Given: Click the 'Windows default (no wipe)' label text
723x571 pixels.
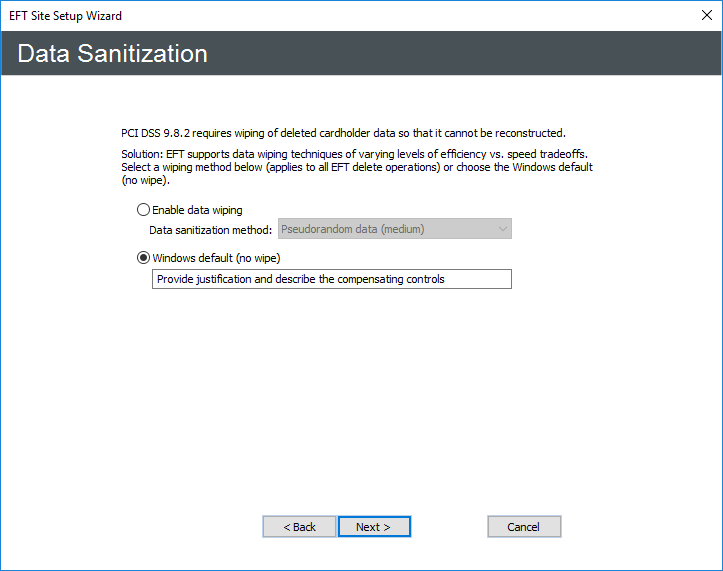Looking at the screenshot, I should pos(223,258).
